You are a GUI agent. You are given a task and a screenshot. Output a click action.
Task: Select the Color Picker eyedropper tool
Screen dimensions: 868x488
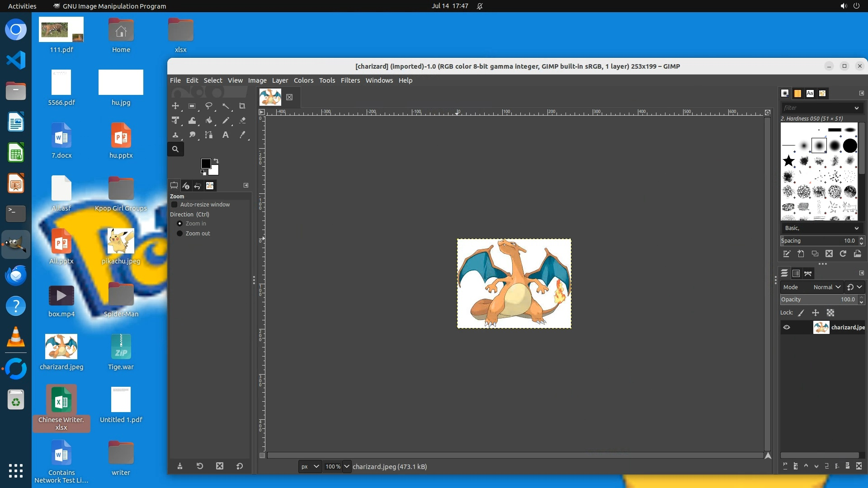coord(242,135)
